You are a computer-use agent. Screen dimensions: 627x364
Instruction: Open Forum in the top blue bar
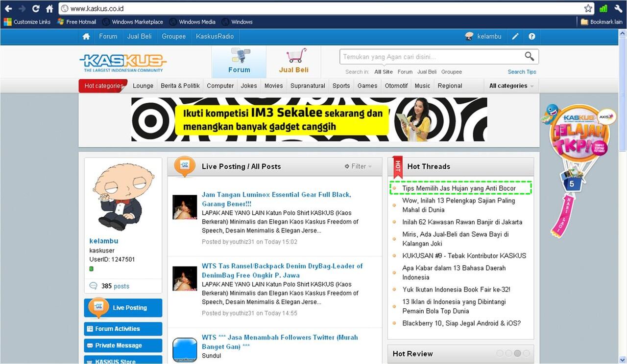[x=108, y=36]
